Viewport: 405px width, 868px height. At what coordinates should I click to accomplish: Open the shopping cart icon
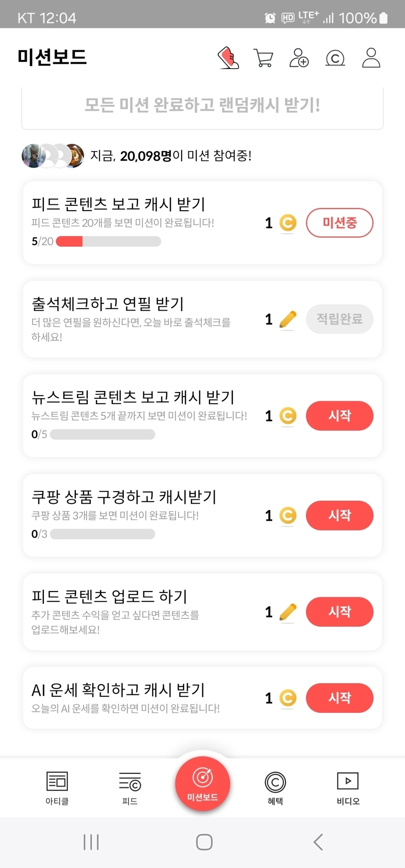tap(263, 58)
